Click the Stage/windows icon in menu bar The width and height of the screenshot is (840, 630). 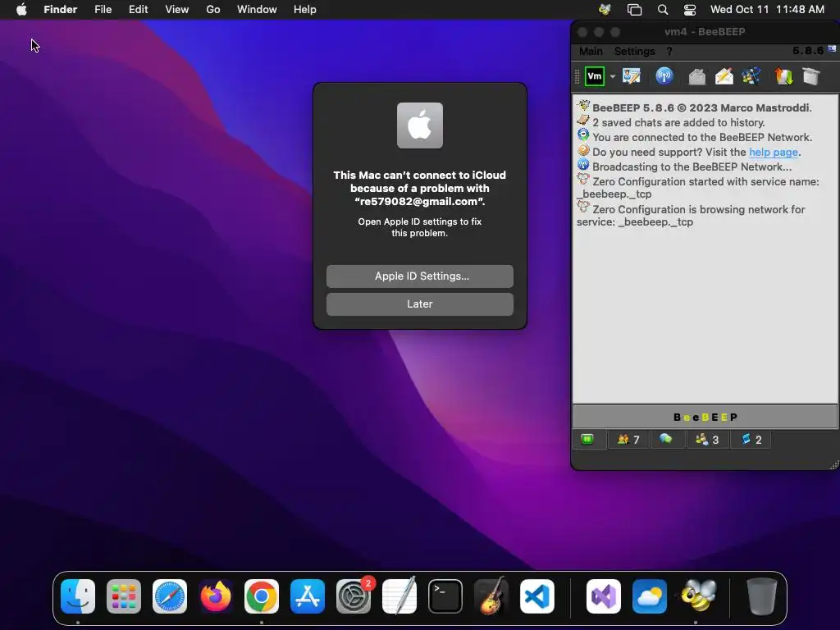pyautogui.click(x=634, y=9)
